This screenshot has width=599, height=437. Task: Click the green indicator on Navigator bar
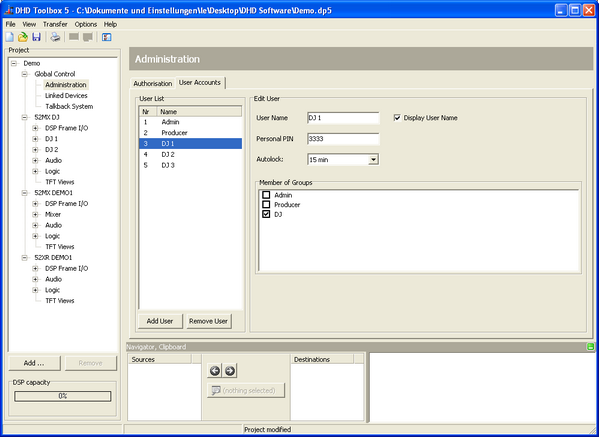coord(590,347)
